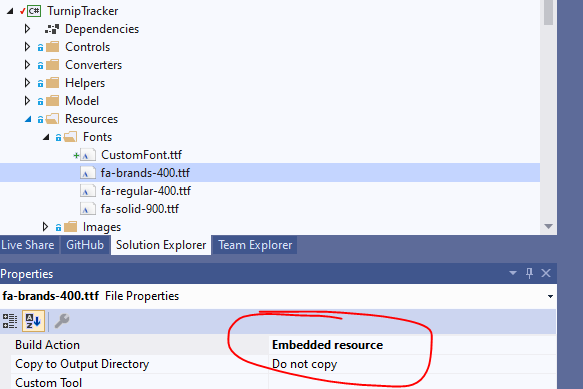Toggle Alphabetical sort in Properties
The image size is (583, 389).
coord(33,321)
